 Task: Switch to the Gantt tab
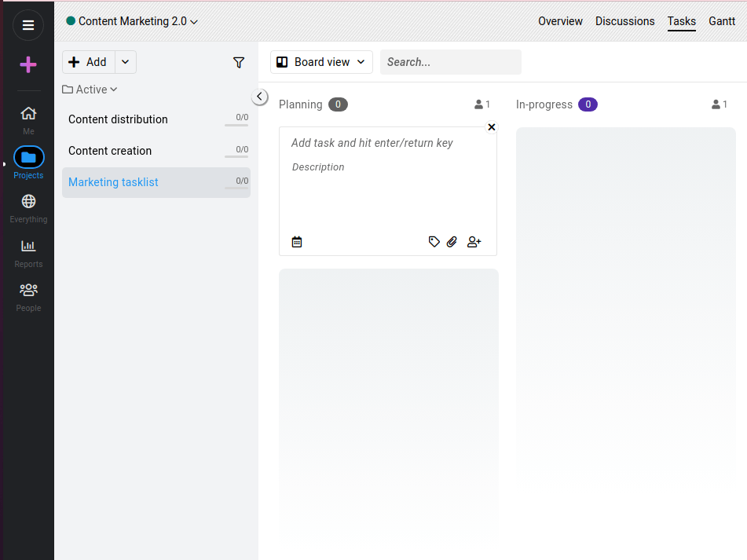click(x=722, y=21)
